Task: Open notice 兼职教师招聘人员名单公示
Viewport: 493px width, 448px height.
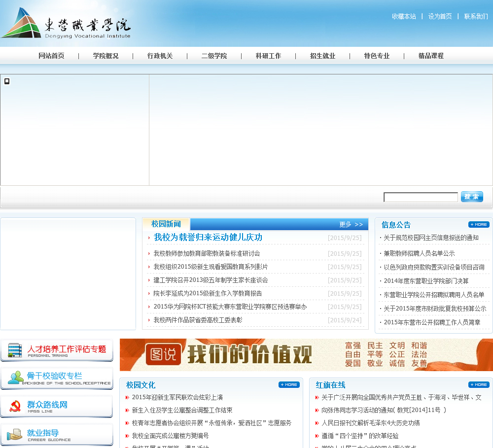Action: pyautogui.click(x=419, y=253)
